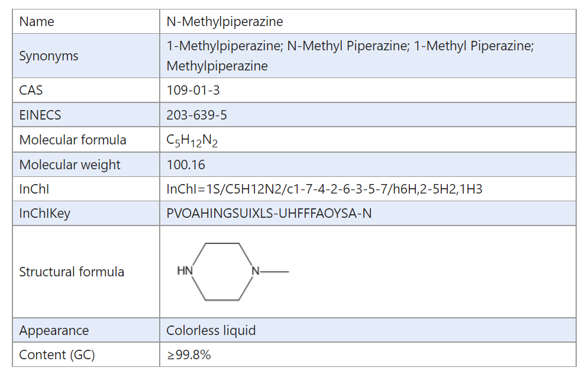Click the "≥99.8%" content value
The image size is (588, 377).
click(189, 355)
